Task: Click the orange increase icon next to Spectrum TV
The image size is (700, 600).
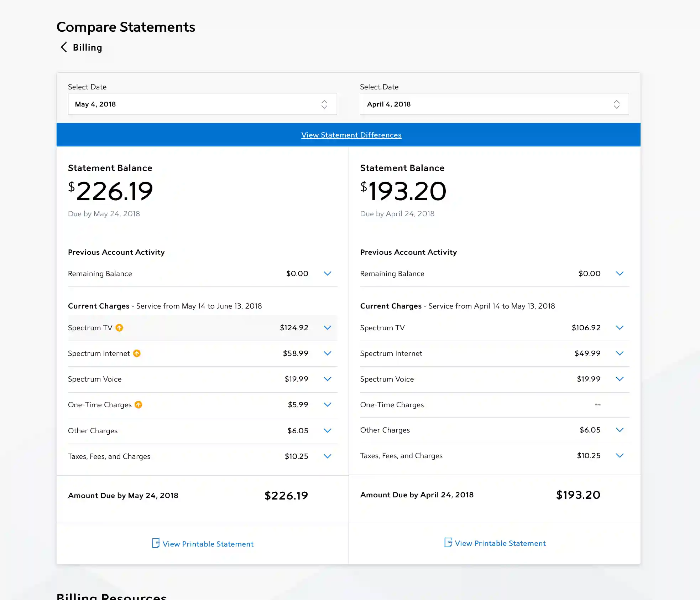Action: (119, 328)
